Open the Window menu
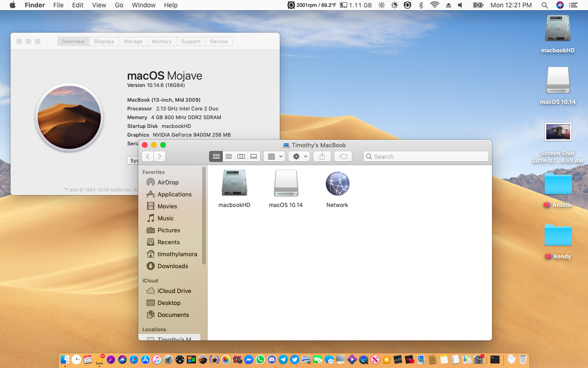 click(x=144, y=5)
